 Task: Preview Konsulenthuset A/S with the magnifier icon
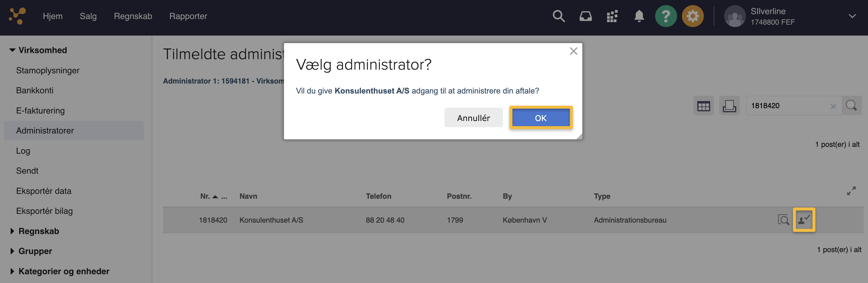click(x=784, y=220)
